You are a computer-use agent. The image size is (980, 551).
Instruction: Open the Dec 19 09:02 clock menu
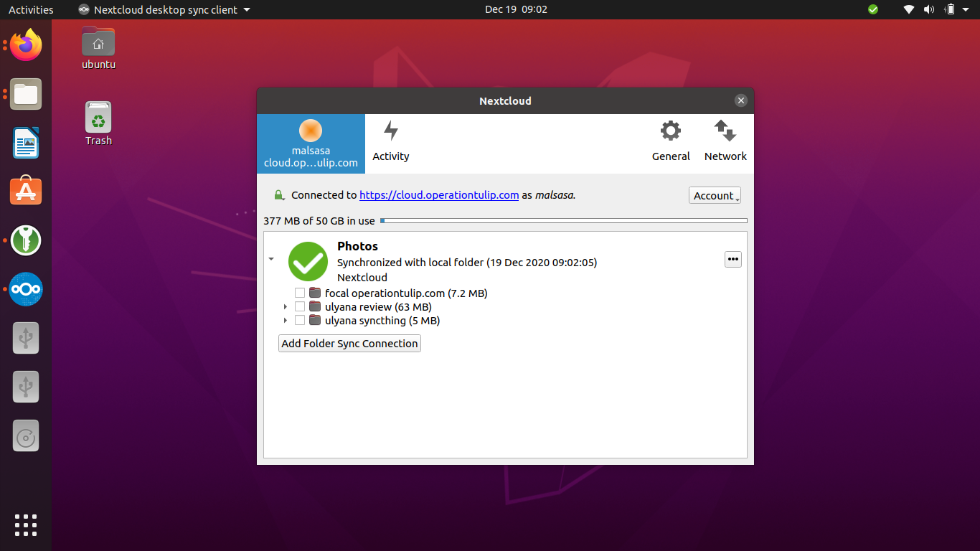pos(516,9)
